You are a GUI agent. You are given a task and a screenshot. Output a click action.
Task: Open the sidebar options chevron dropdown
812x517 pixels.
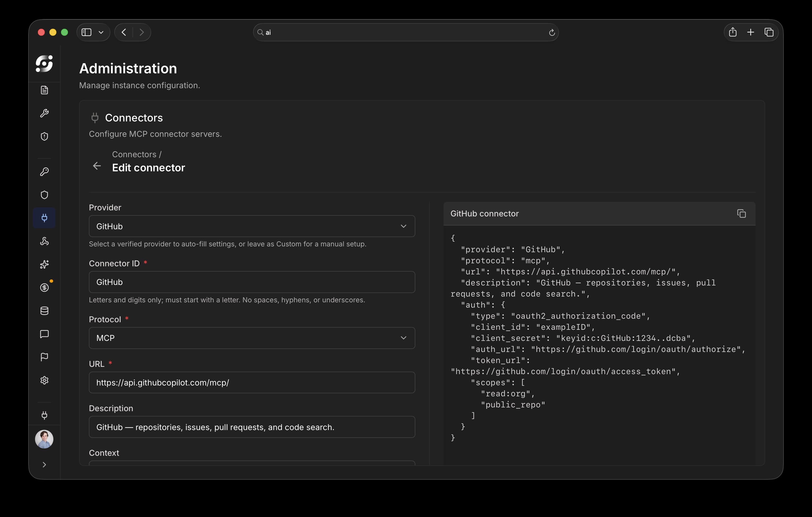click(x=101, y=33)
